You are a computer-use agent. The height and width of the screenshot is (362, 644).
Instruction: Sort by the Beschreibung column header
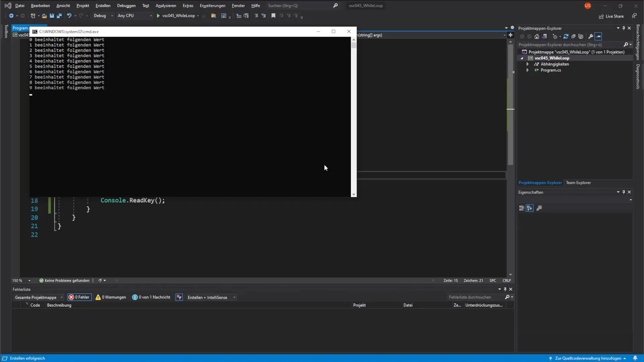[x=59, y=305]
